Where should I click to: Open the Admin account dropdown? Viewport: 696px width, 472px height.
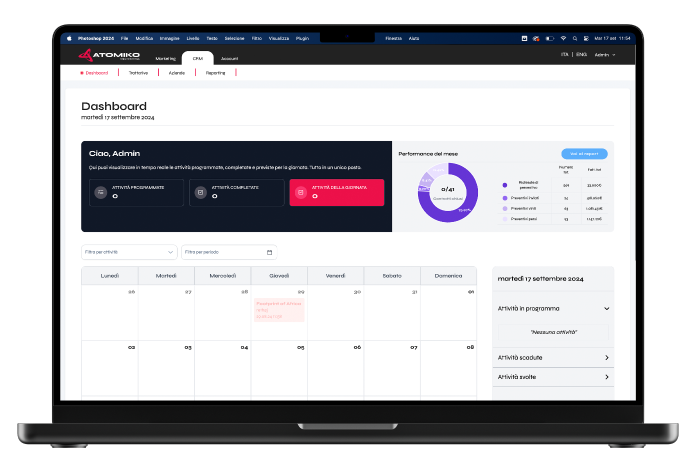[604, 55]
